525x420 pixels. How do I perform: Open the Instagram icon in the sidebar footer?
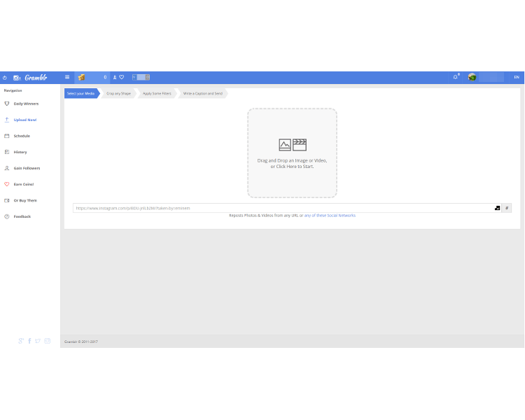(x=47, y=341)
